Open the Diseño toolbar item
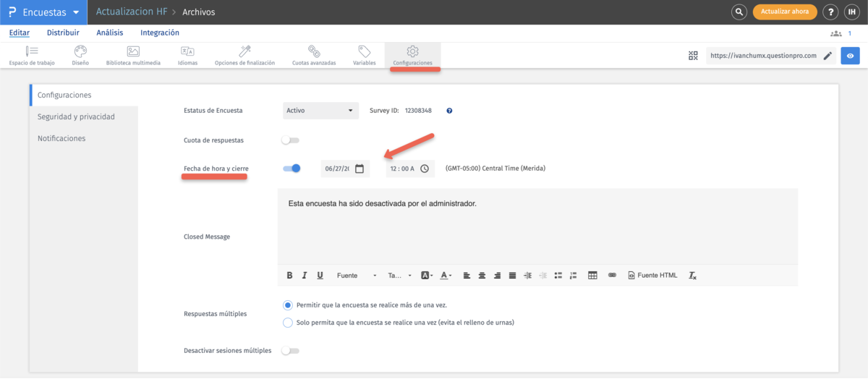Viewport: 868px width, 379px height. pos(80,56)
